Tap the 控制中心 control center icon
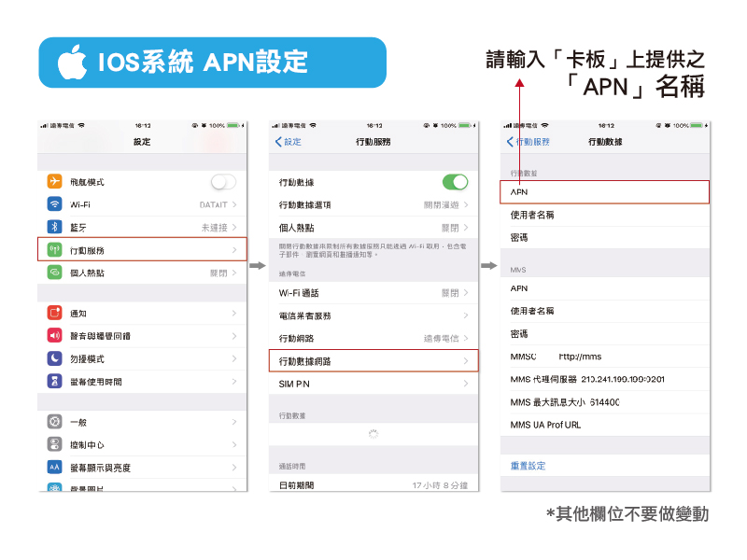This screenshot has height=560, width=747. click(54, 444)
